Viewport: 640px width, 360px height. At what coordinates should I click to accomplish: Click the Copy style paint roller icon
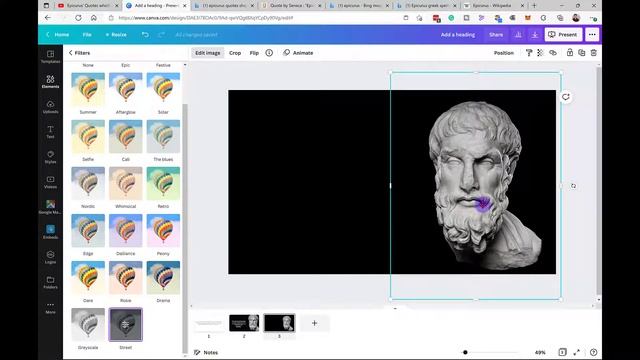[529, 53]
